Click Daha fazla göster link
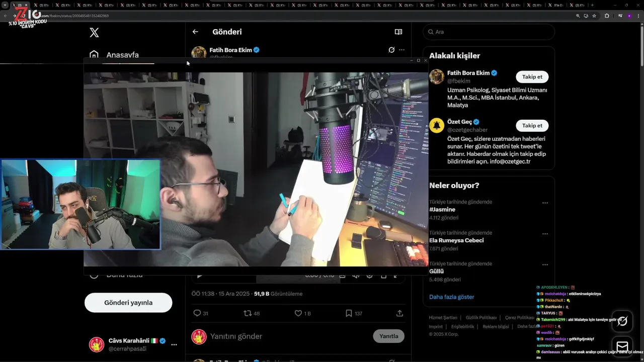644x362 pixels. point(451,297)
